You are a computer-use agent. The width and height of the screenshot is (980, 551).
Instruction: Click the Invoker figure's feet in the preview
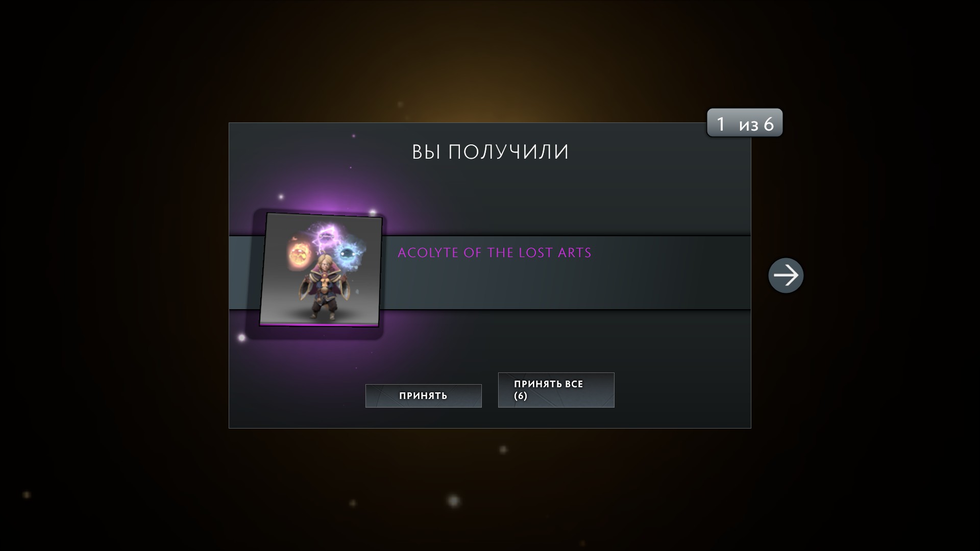(322, 315)
